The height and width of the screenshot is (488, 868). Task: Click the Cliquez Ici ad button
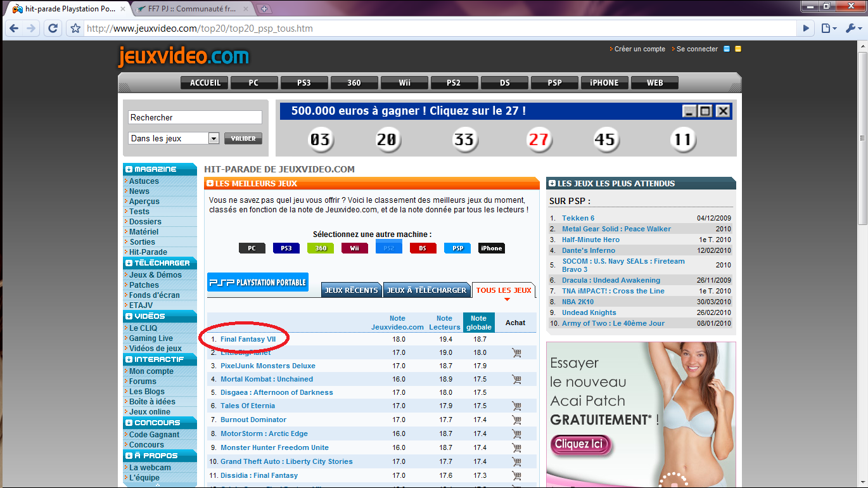pyautogui.click(x=582, y=445)
